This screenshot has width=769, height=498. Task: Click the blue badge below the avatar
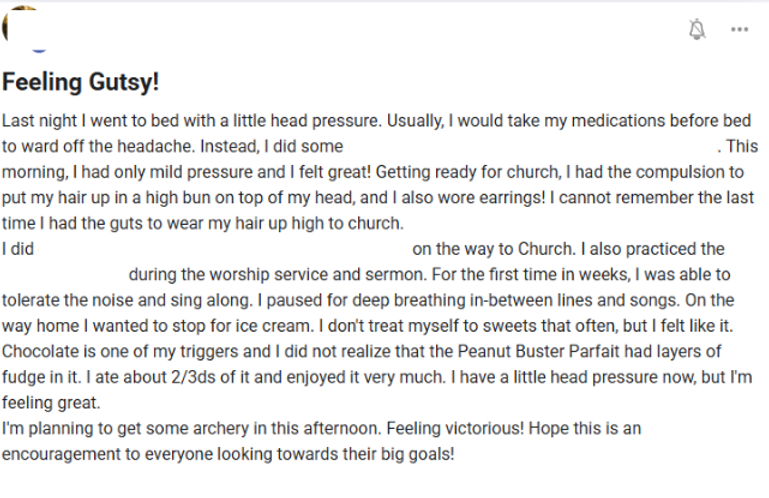point(39,50)
